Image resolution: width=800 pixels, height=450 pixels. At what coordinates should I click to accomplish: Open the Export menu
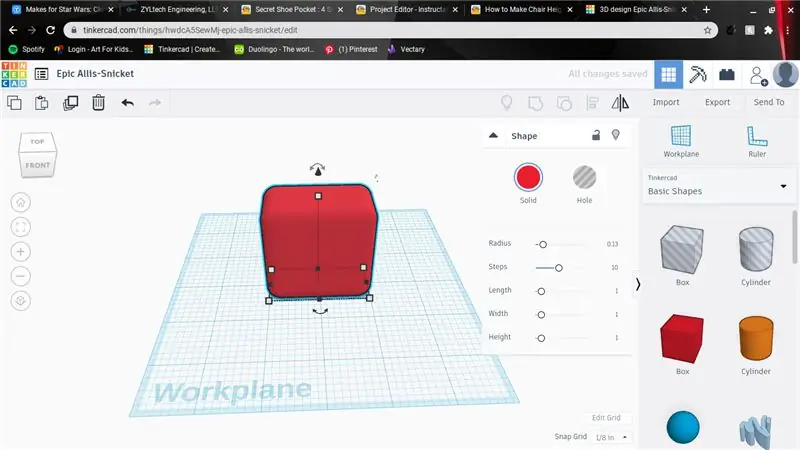(717, 102)
